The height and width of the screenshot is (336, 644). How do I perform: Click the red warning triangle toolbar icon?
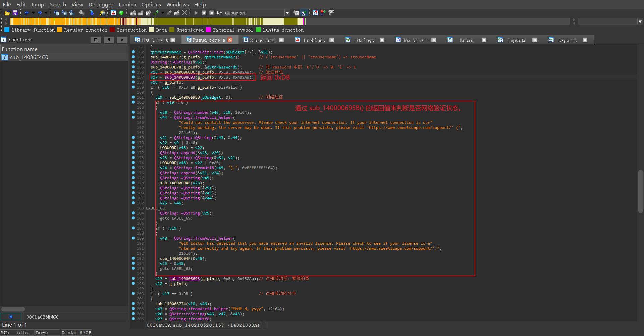[x=114, y=13]
